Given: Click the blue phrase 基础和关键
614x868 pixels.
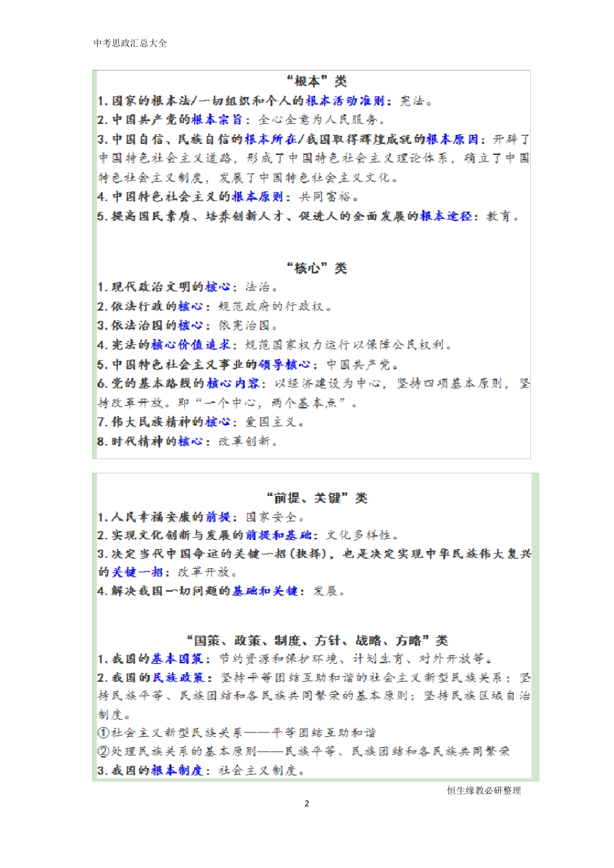Looking at the screenshot, I should [x=264, y=591].
